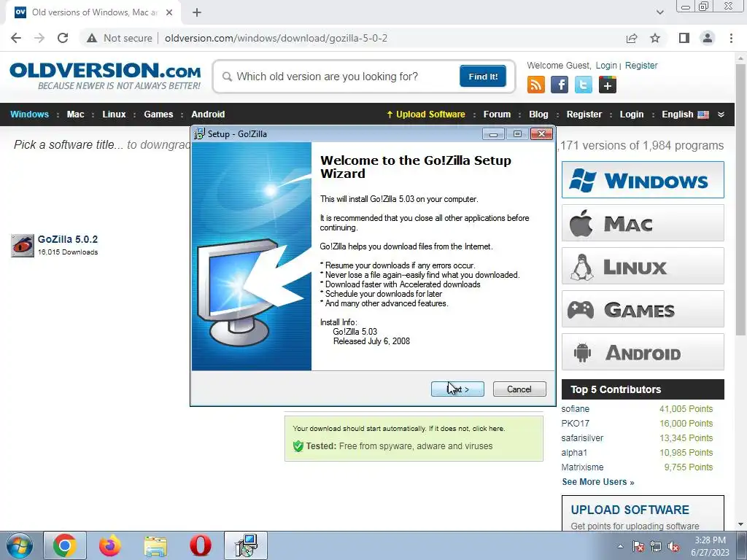Viewport: 747px width, 560px height.
Task: Click the page vertical scrollbar
Action: click(x=741, y=198)
